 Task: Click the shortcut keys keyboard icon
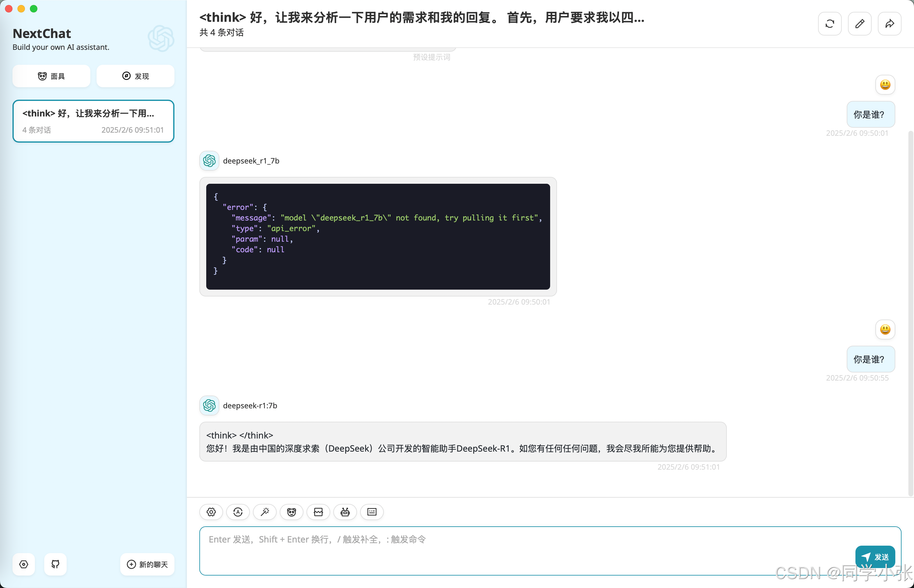[x=372, y=512]
